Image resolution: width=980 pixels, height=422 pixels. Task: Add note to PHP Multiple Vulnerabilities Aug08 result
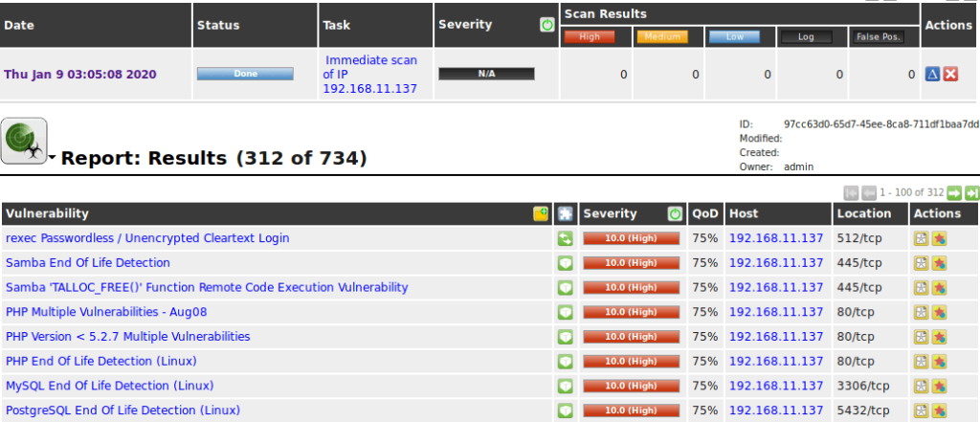point(922,312)
